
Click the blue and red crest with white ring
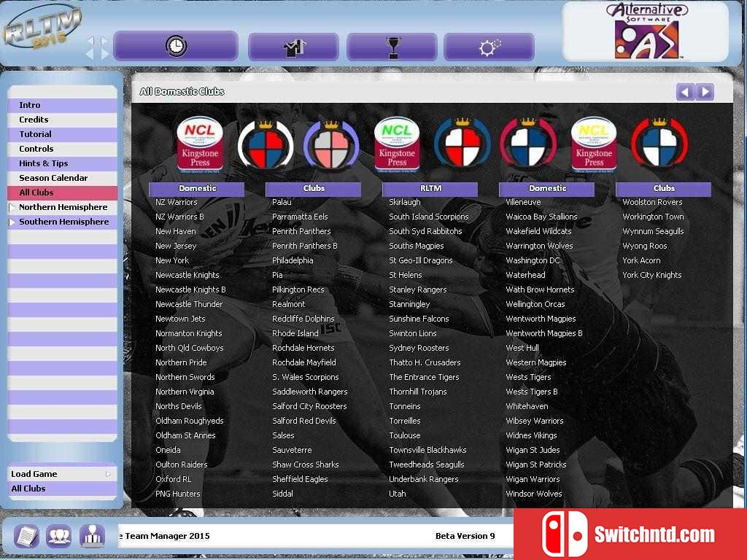point(266,145)
